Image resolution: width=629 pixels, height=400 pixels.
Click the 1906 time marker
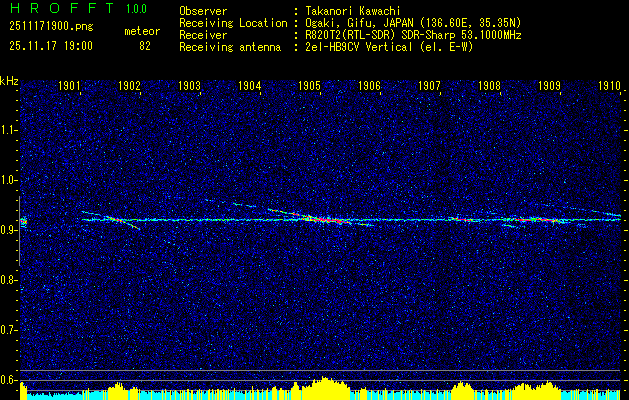point(369,85)
